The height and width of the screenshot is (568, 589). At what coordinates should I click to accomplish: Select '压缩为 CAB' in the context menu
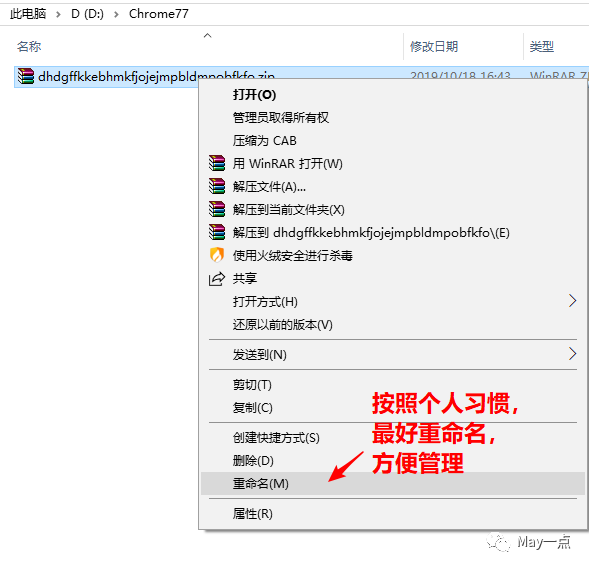(x=393, y=140)
